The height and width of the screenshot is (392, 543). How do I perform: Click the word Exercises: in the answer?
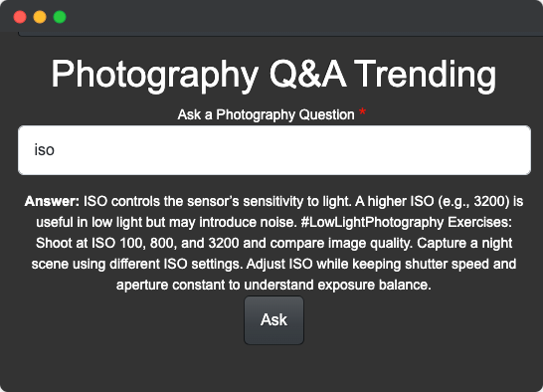479,222
